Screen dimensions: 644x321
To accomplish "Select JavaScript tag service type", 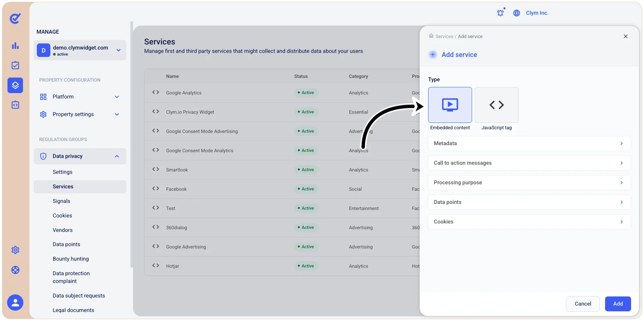I will (x=497, y=105).
